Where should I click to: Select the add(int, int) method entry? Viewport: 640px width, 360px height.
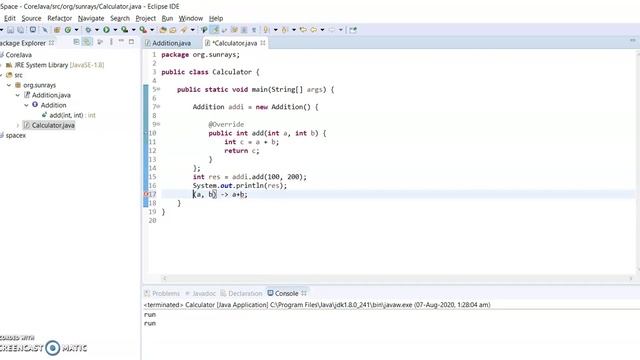tap(69, 115)
